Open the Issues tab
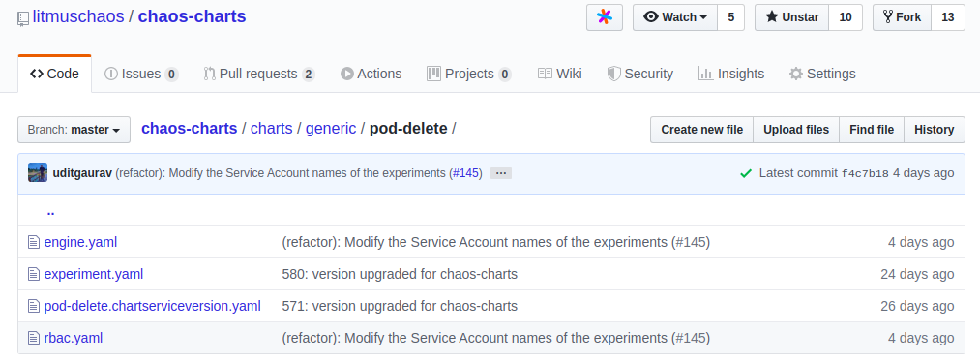980x360 pixels. point(141,74)
